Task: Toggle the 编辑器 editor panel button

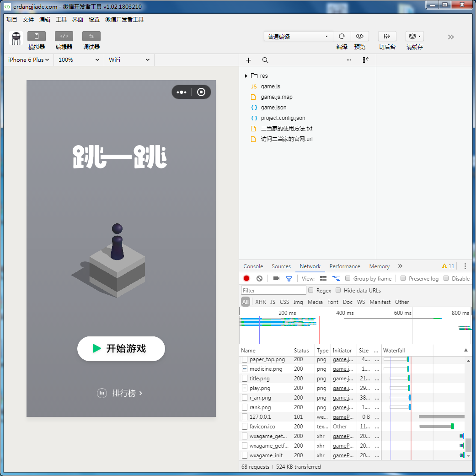Action: [x=64, y=36]
